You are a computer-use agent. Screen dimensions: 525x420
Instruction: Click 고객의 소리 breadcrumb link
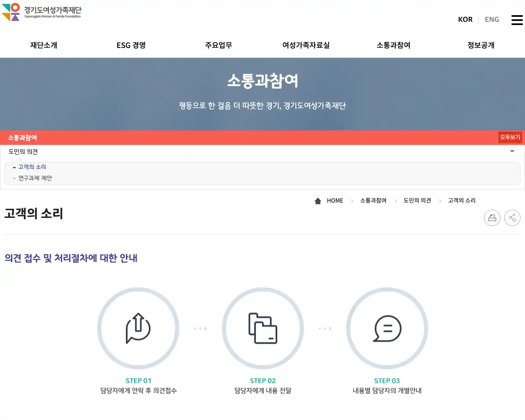coord(462,201)
